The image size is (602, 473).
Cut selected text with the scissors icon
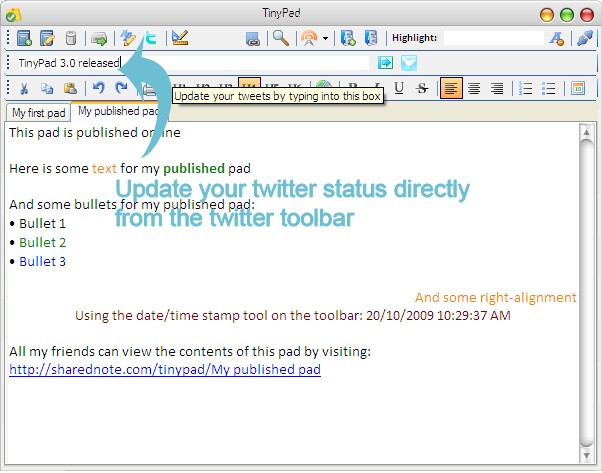pyautogui.click(x=24, y=89)
